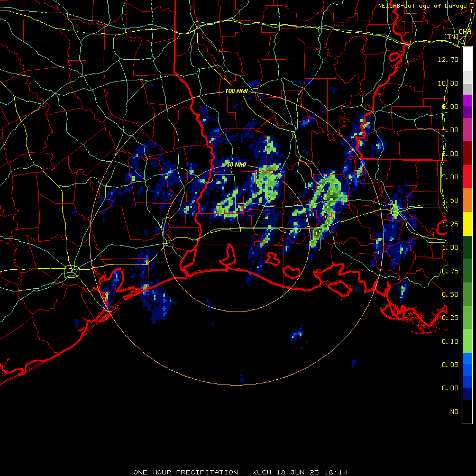The image size is (476, 476).
Task: Select the light green swatch beside 0.10
Action: 467,341
